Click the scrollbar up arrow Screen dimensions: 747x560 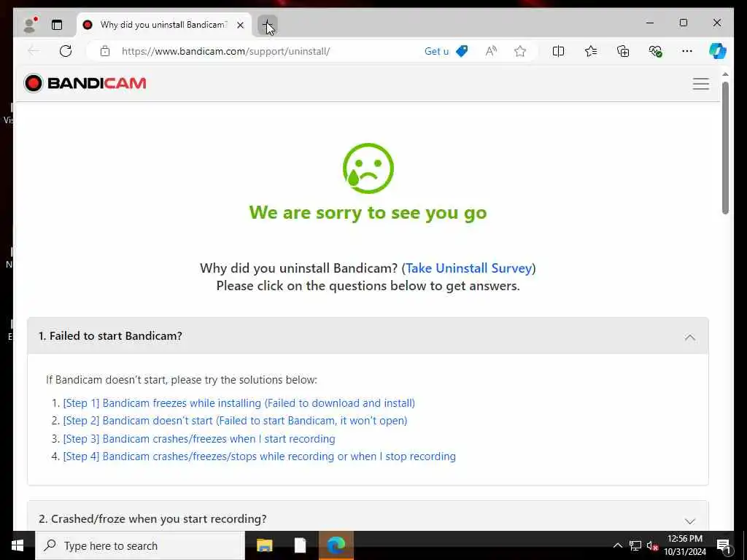click(725, 75)
